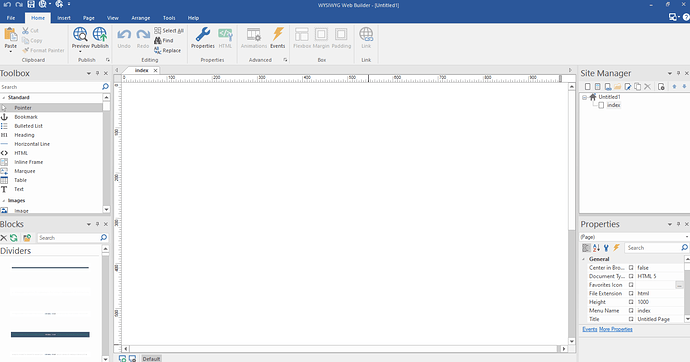Select the Pointer tool in Toolbox
This screenshot has width=690, height=362.
coord(51,108)
